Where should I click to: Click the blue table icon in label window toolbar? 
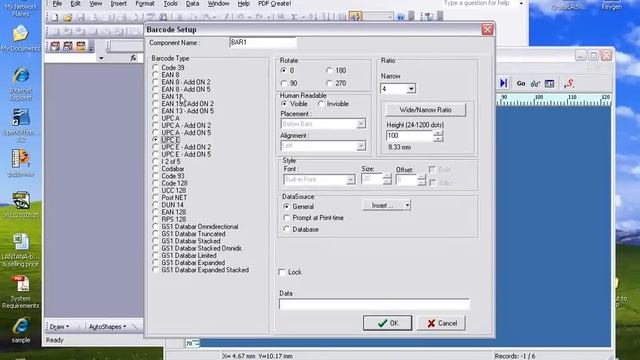(x=549, y=84)
